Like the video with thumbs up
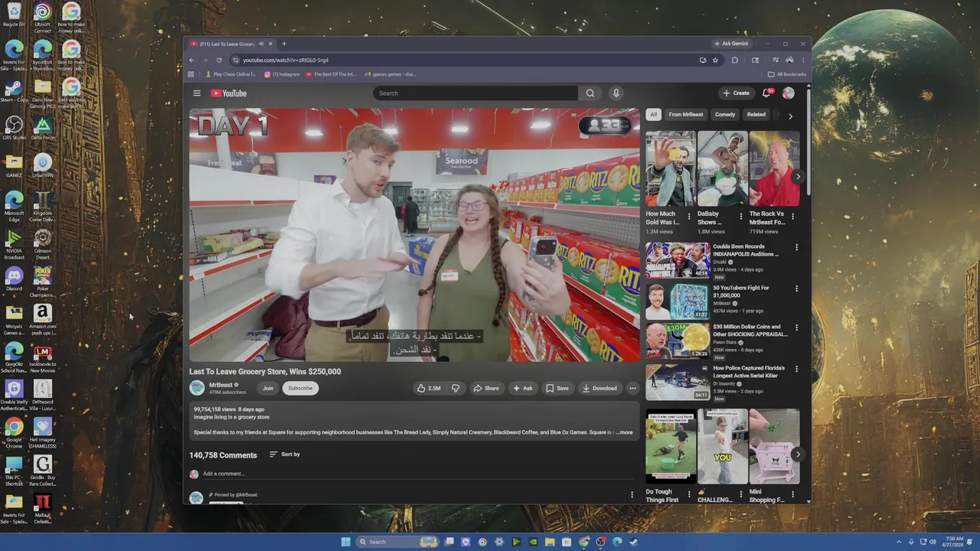 pos(428,388)
